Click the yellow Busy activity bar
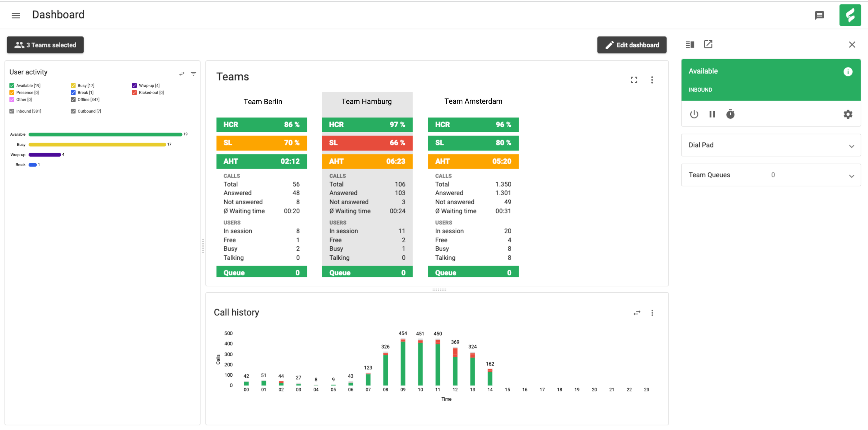Viewport: 868px width, 430px height. point(97,145)
